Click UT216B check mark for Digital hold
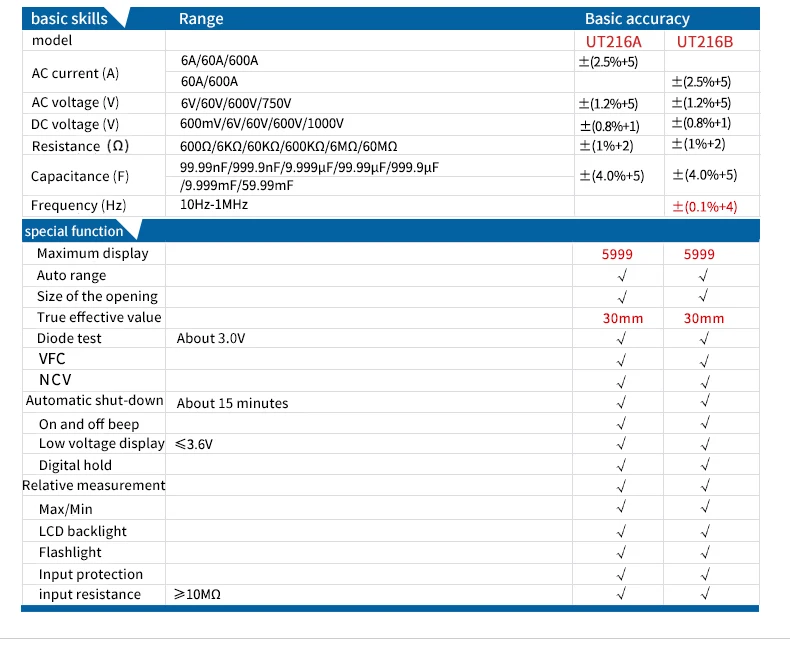Viewport: 790px width, 648px height. tap(705, 464)
